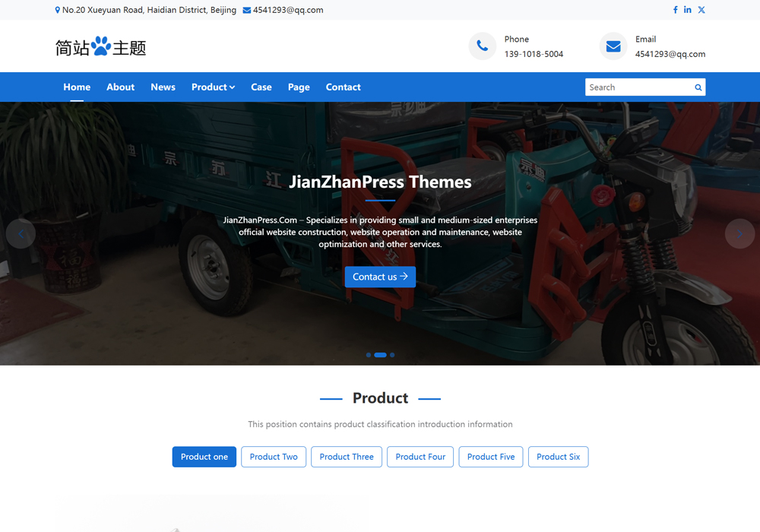Screen dimensions: 760x532
Task: Switch to Product Two tab
Action: coord(274,457)
